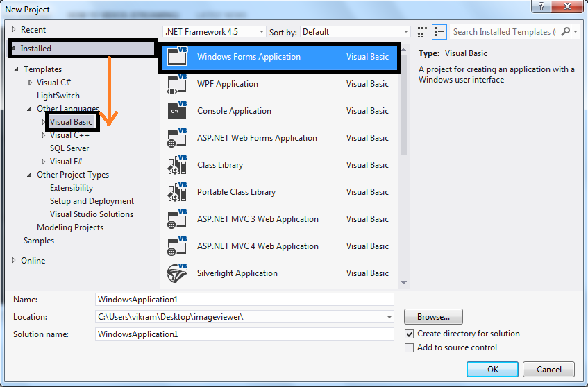The image size is (588, 387).
Task: Collapse the Other Languages node
Action: (x=30, y=109)
